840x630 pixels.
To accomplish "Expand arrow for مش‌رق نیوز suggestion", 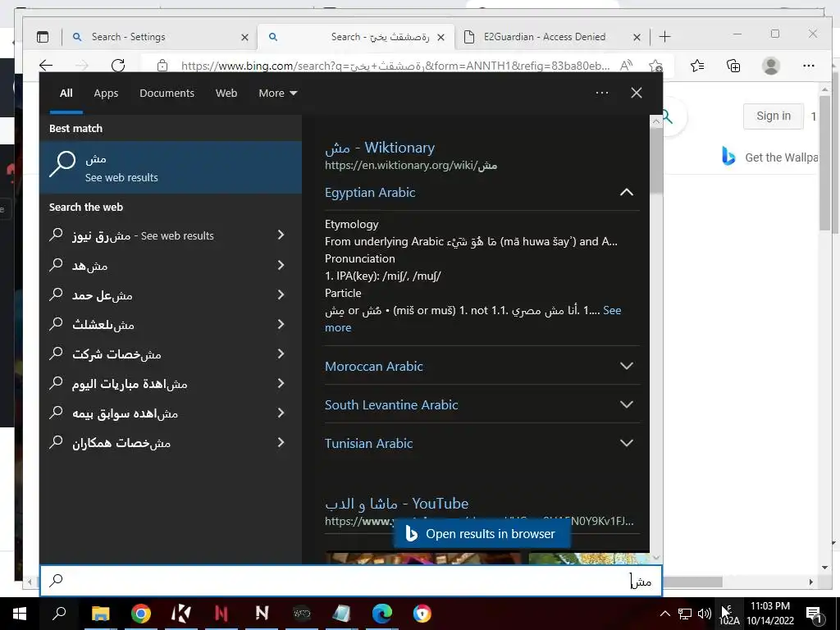I will click(x=281, y=235).
